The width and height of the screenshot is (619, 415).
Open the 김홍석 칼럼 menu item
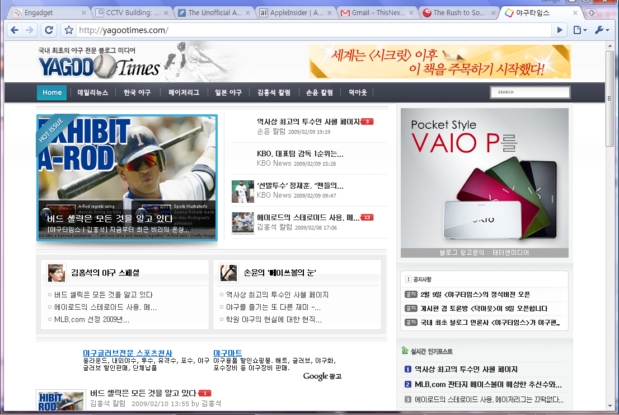(274, 92)
